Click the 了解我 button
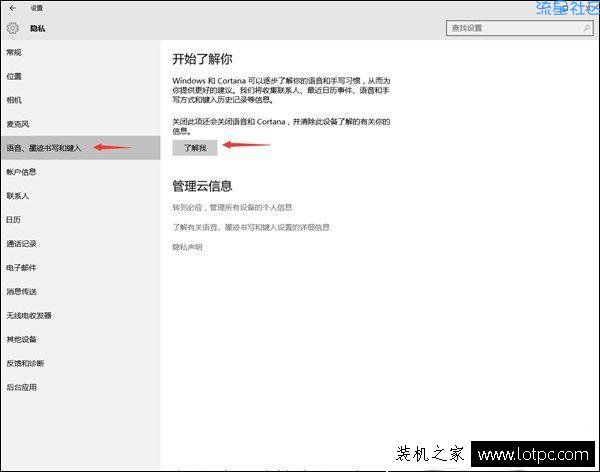The image size is (600, 472). (195, 148)
